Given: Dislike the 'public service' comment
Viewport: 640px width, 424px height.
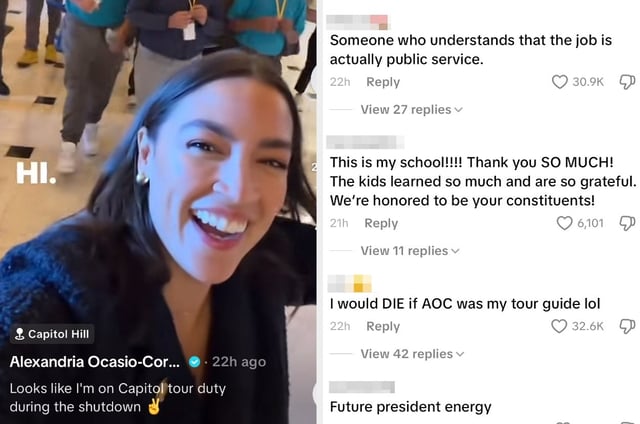Looking at the screenshot, I should click(627, 82).
